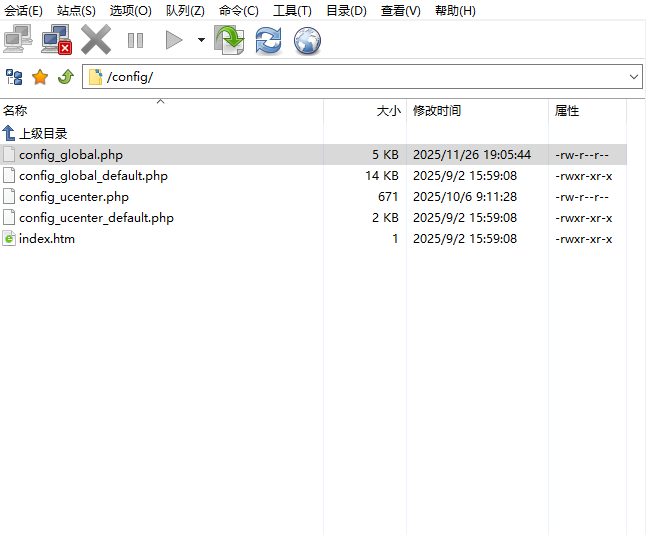This screenshot has width=646, height=535.
Task: Click the pause transfer icon
Action: [x=135, y=40]
